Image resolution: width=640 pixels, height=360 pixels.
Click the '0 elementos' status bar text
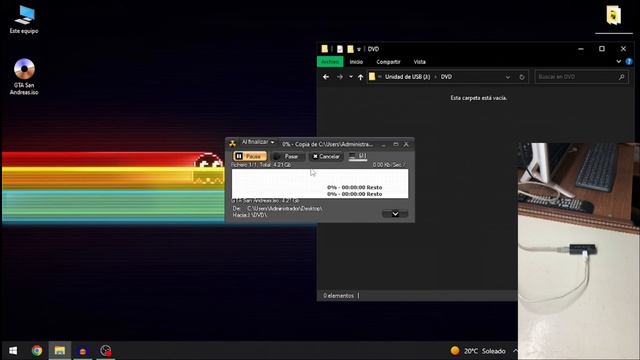coord(338,296)
